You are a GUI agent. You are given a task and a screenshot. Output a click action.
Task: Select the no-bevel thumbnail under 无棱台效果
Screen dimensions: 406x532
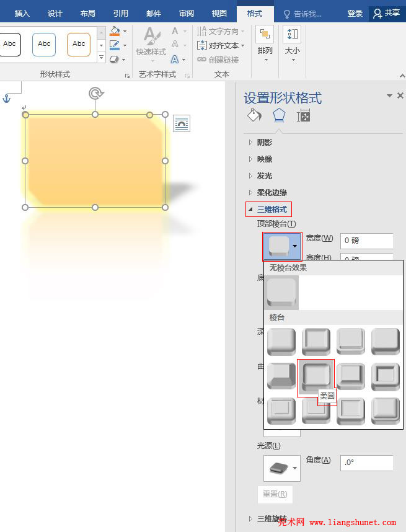point(281,293)
